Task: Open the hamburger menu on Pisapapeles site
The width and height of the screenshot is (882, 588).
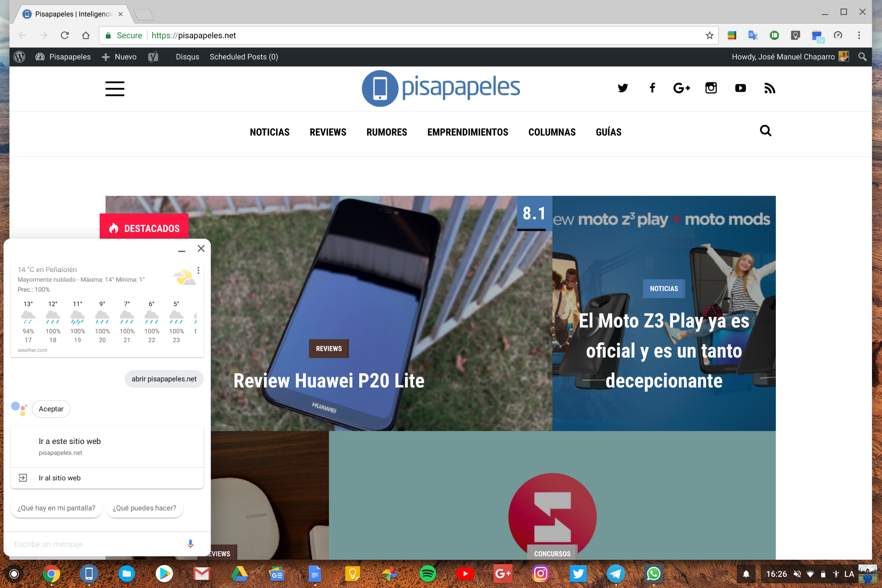Action: click(115, 89)
